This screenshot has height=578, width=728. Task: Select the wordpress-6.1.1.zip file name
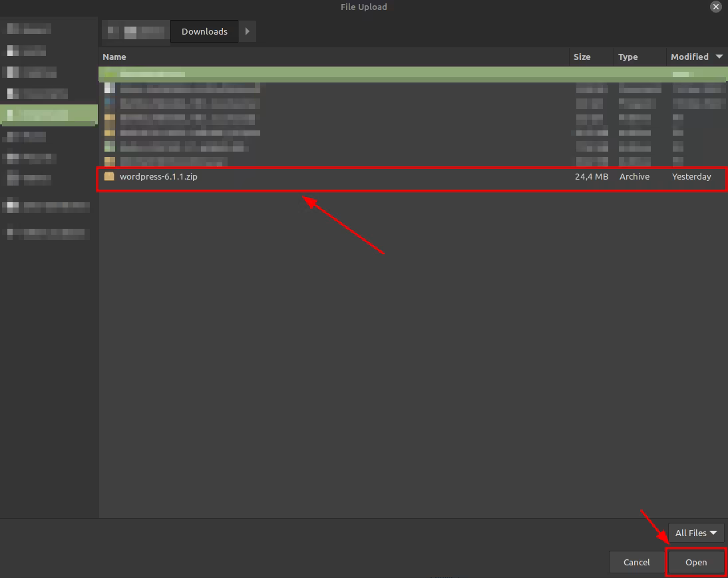(x=158, y=177)
